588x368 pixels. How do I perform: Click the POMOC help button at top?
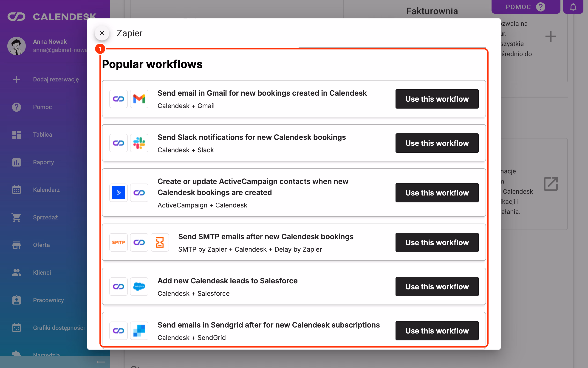coord(526,7)
